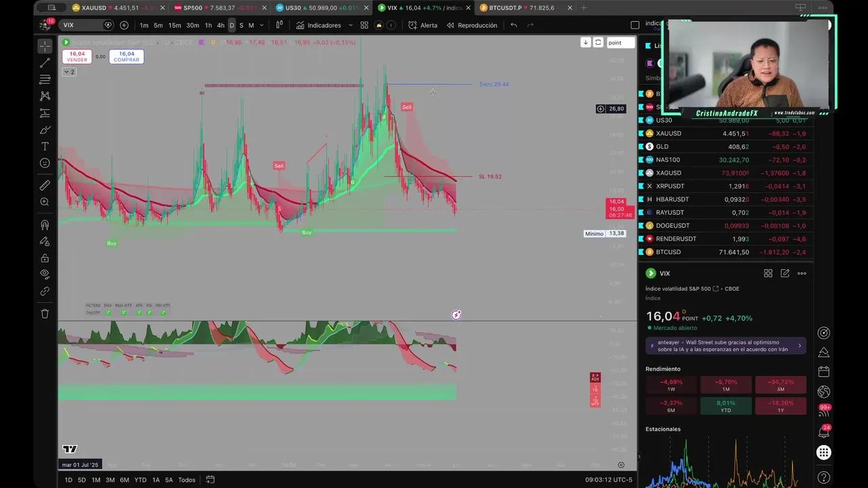Choose the pattern drawing tool
The image size is (868, 488).
(45, 96)
